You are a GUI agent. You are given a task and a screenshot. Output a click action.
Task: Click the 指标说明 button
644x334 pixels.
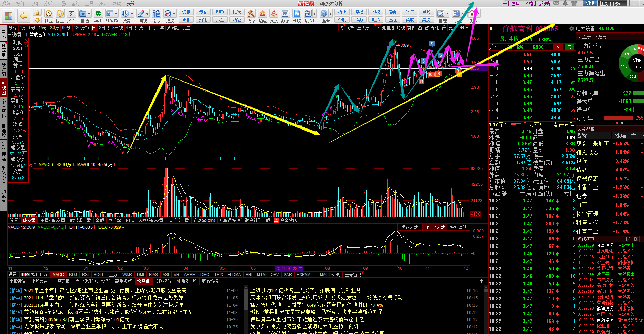(x=458, y=227)
